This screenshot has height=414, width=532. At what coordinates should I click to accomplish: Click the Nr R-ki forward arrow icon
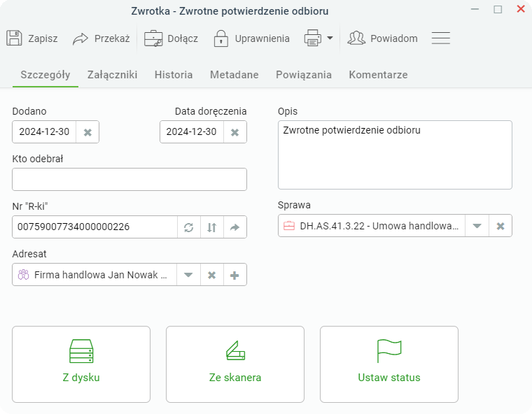234,227
